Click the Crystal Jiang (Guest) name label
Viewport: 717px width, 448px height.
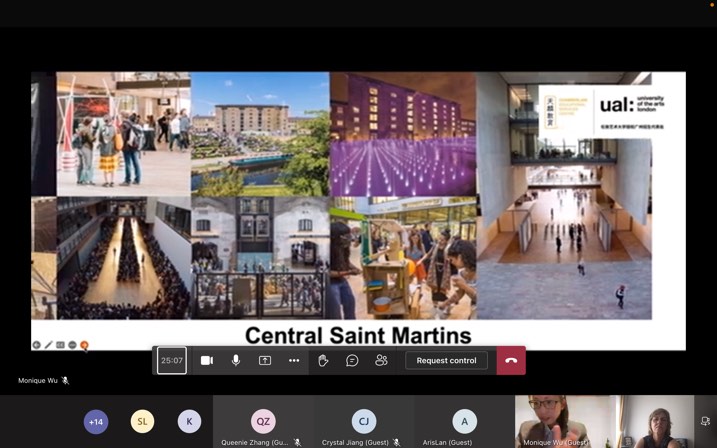tap(355, 443)
